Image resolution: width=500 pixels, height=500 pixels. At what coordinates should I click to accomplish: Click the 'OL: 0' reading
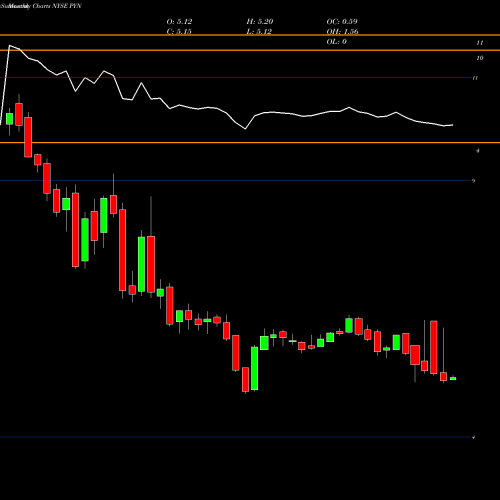336,41
